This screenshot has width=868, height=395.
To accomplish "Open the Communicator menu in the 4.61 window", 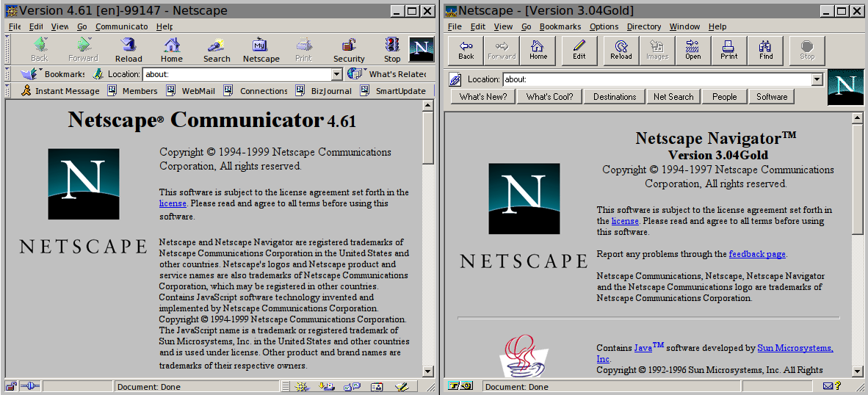I will click(121, 26).
